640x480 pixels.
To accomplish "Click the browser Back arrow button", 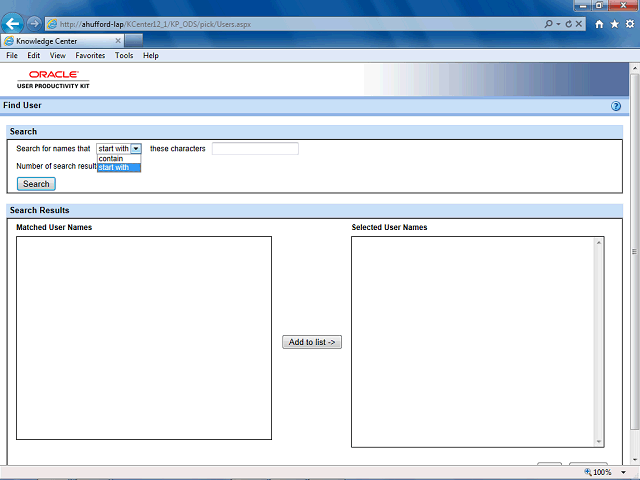I will [12, 24].
